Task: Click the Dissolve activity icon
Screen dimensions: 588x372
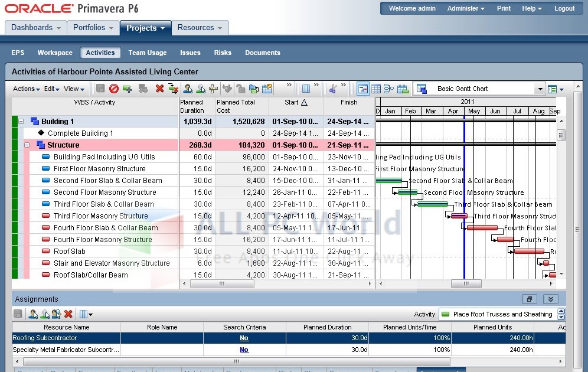Action: [173, 89]
